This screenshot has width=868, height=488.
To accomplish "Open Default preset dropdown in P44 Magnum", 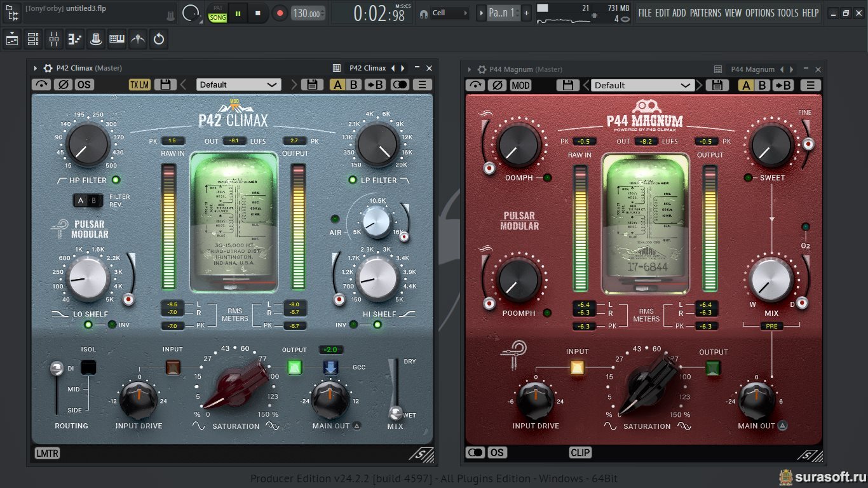I will point(642,85).
